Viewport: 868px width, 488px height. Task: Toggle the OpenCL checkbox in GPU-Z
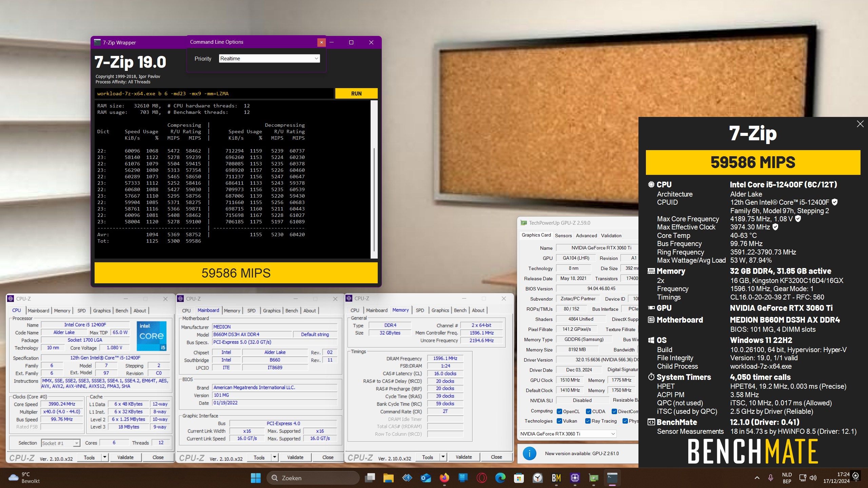559,411
